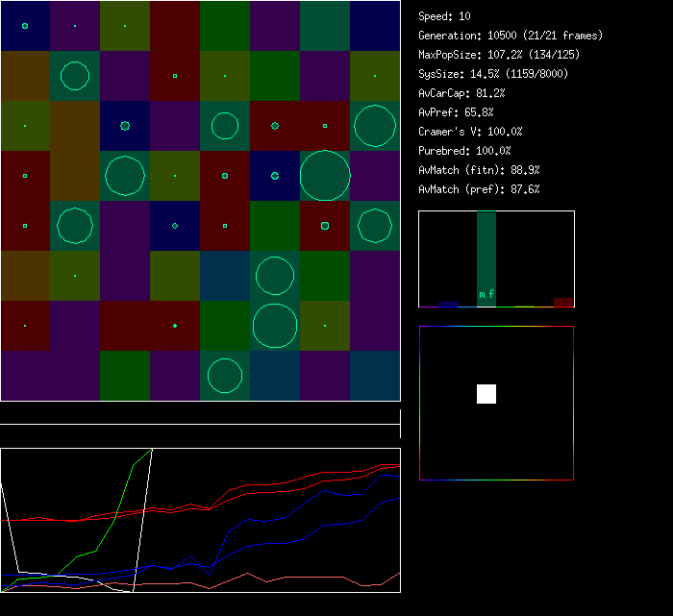Click the largest circle in the grid
Viewport: 673px width, 616px height.
pyautogui.click(x=325, y=176)
